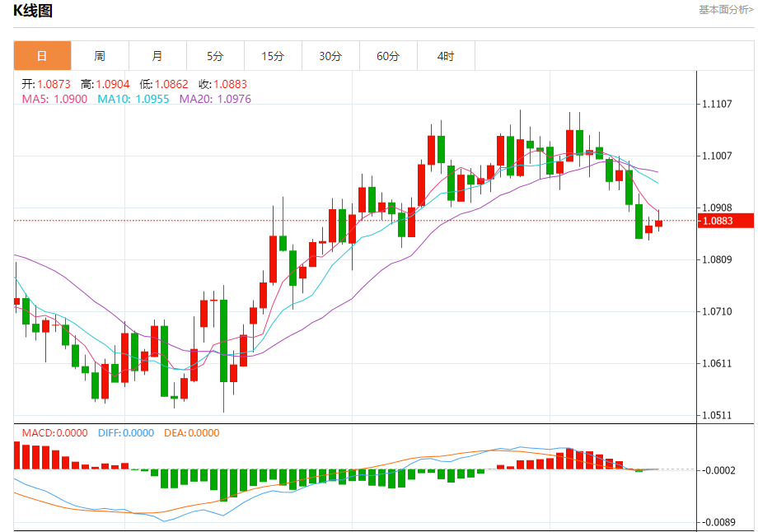Viewport: 758px width, 532px height.
Task: Select the 日 daily chart tab
Action: click(x=43, y=56)
